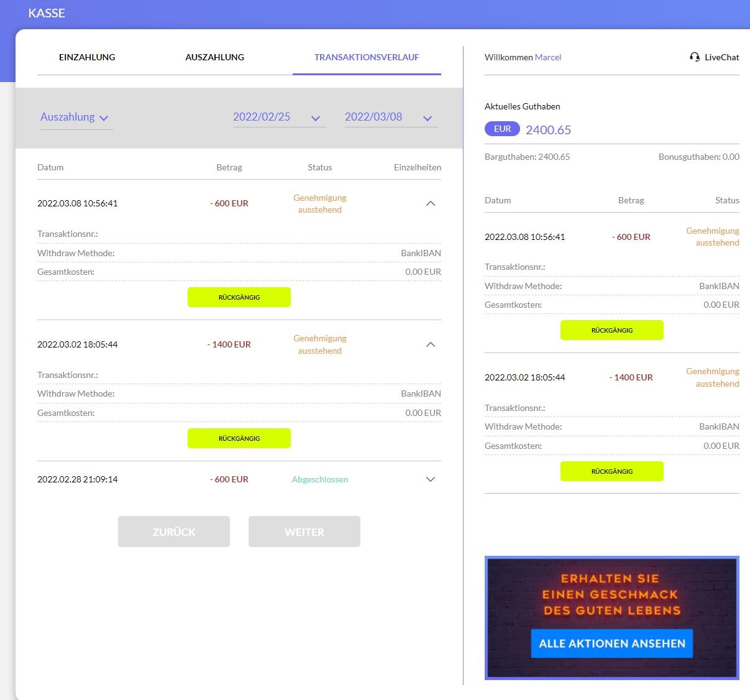Viewport: 750px width, 700px height.
Task: Collapse the 2022.03.08 transaction details
Action: (431, 204)
